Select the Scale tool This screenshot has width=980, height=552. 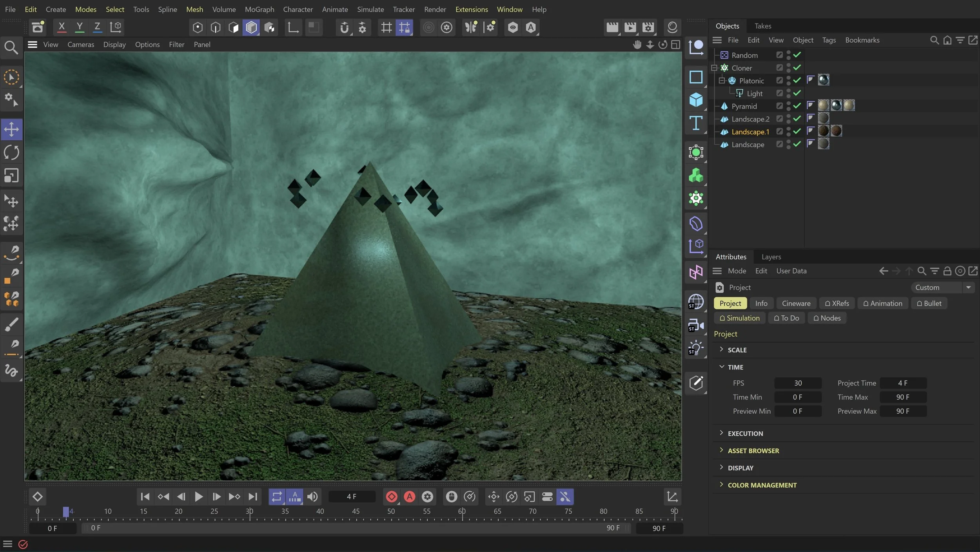click(x=11, y=176)
